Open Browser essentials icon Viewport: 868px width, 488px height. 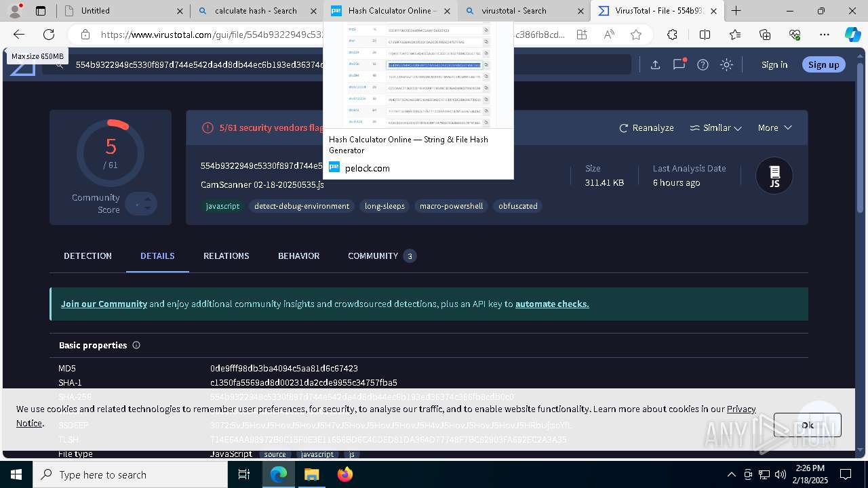click(x=795, y=35)
